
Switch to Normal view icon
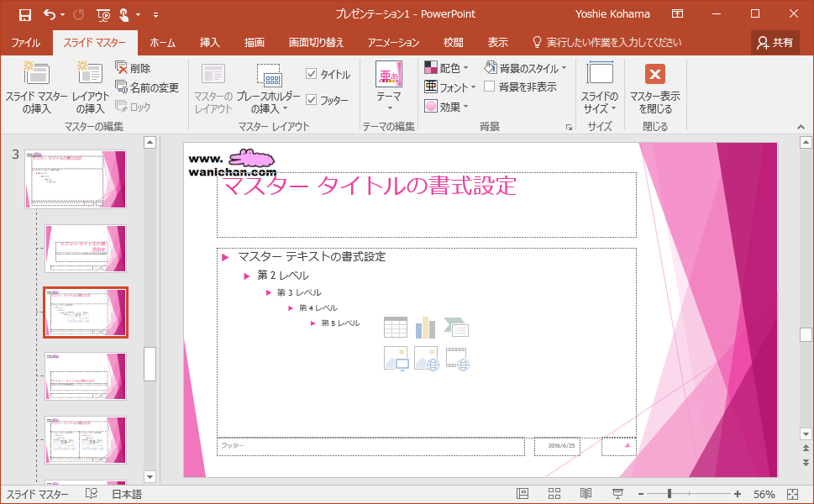point(523,494)
